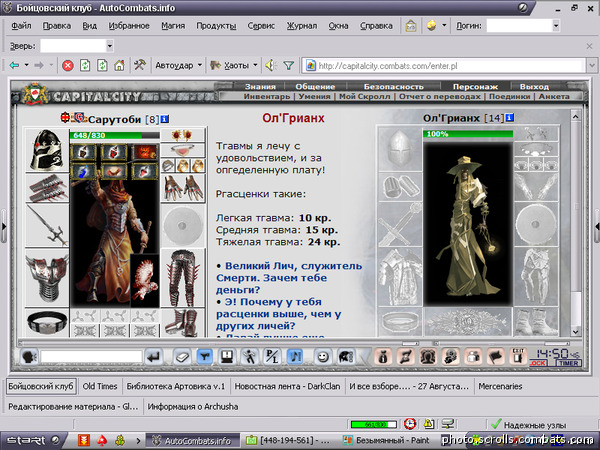Viewport: 600px width, 450px height.
Task: Open the home page icon
Action: [x=119, y=65]
